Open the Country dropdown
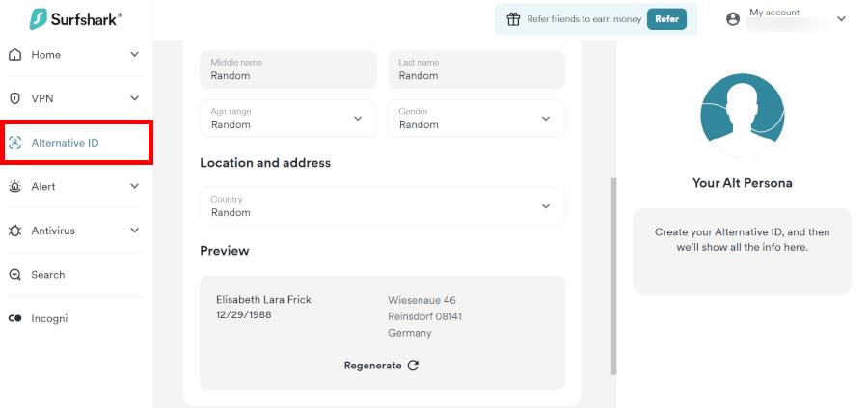 tap(381, 206)
